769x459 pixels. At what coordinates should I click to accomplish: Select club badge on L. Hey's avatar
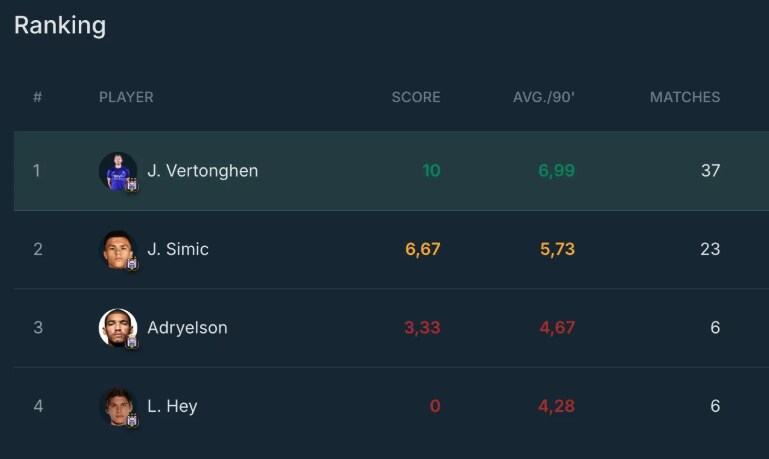(132, 420)
